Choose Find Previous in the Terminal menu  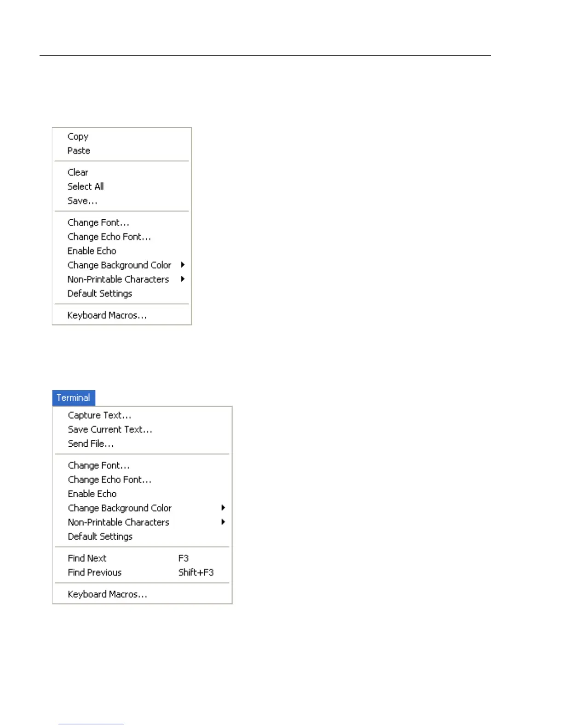coord(95,573)
